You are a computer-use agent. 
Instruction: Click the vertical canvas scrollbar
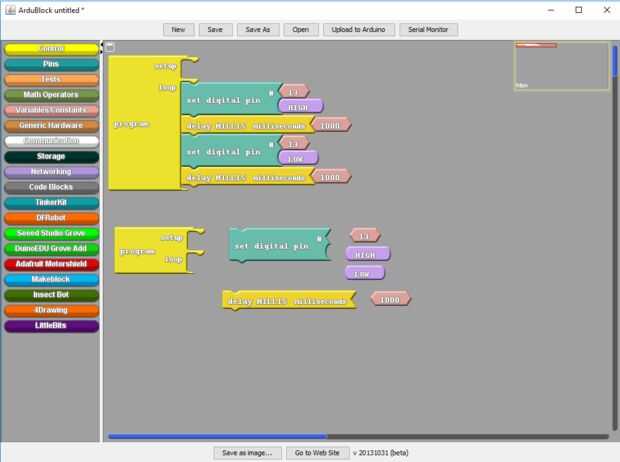coord(615,61)
